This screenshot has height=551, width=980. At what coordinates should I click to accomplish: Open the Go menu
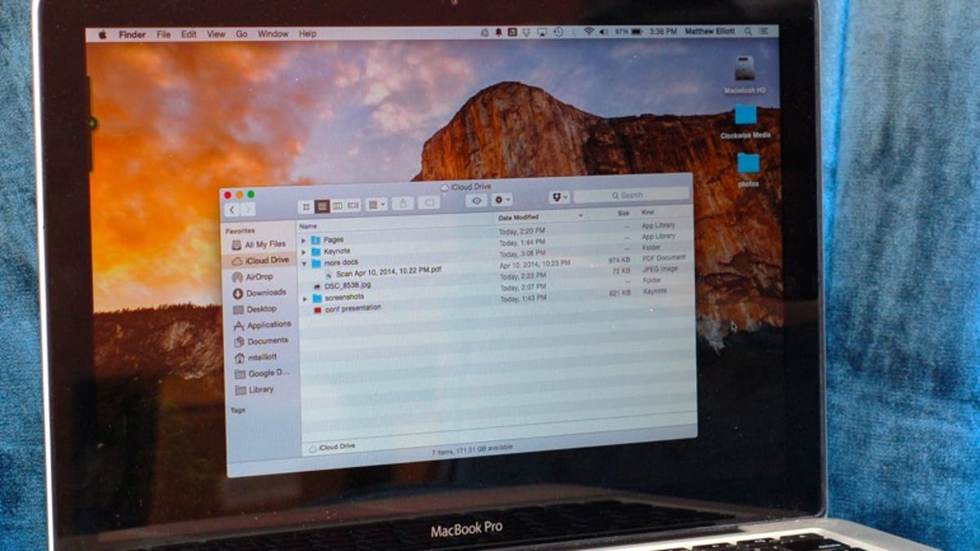(242, 34)
